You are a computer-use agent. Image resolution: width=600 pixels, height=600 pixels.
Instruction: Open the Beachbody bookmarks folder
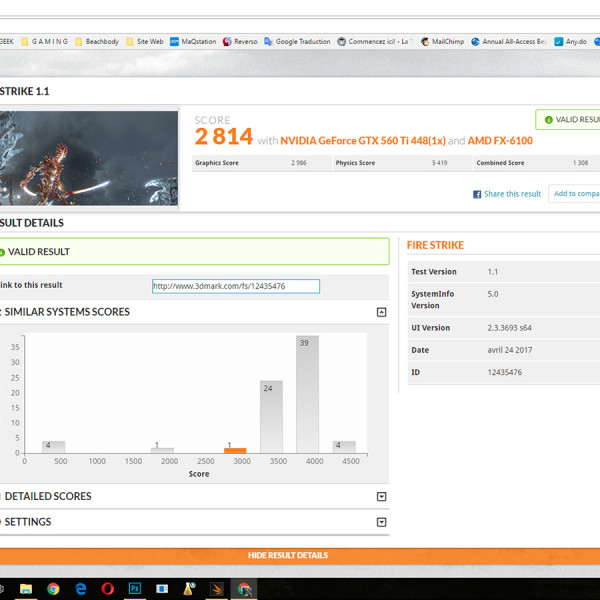click(98, 42)
